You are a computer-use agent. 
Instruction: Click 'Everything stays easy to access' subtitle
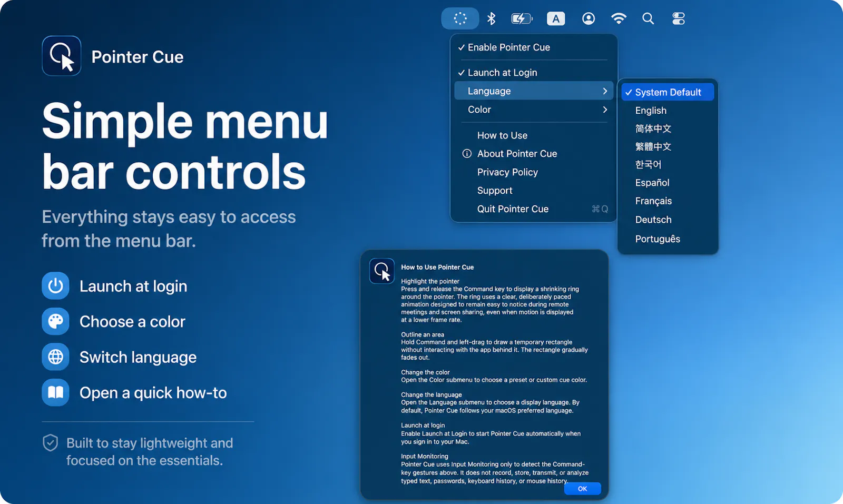point(169,229)
